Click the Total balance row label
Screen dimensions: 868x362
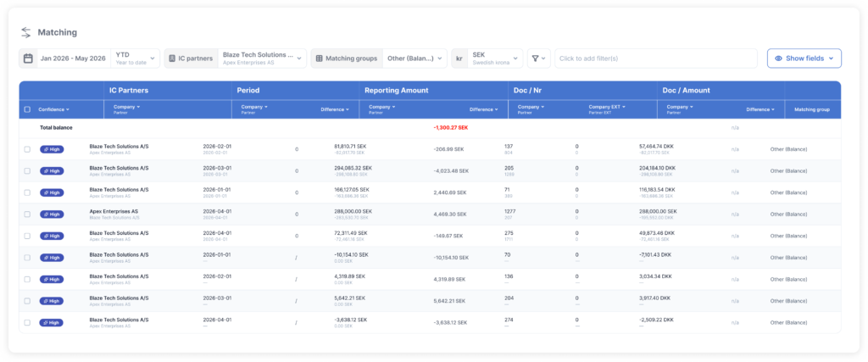coord(56,128)
